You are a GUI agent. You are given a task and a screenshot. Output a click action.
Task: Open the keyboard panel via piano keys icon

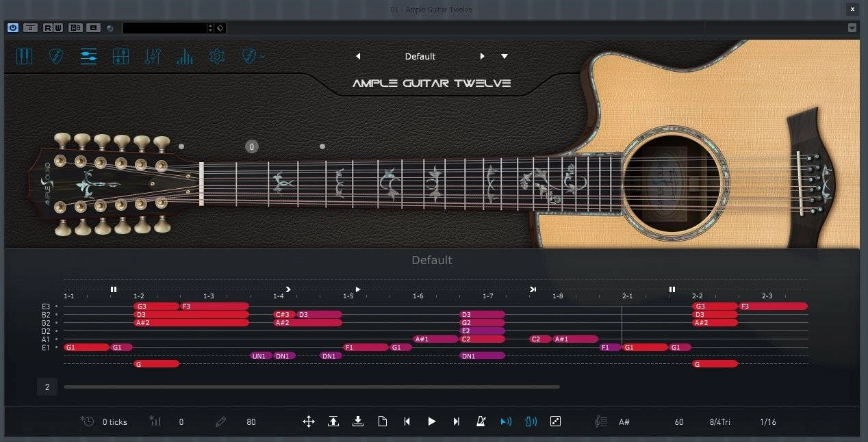coord(24,56)
